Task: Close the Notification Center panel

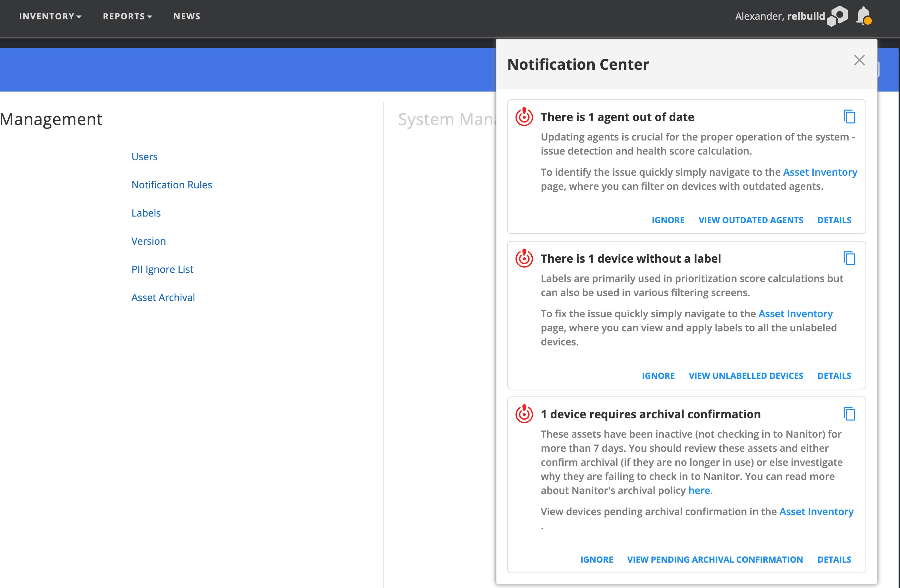Action: (859, 60)
